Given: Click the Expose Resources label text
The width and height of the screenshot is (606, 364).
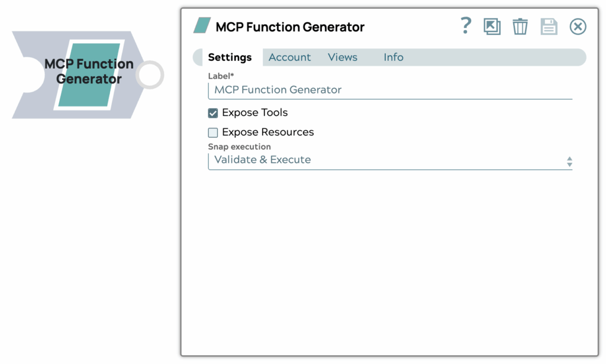Looking at the screenshot, I should coord(267,133).
